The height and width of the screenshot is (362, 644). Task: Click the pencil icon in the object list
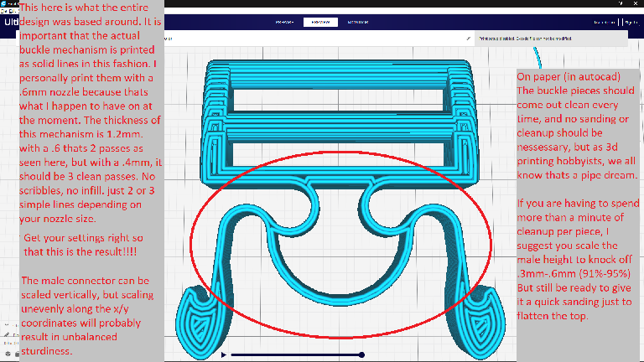tap(7, 334)
